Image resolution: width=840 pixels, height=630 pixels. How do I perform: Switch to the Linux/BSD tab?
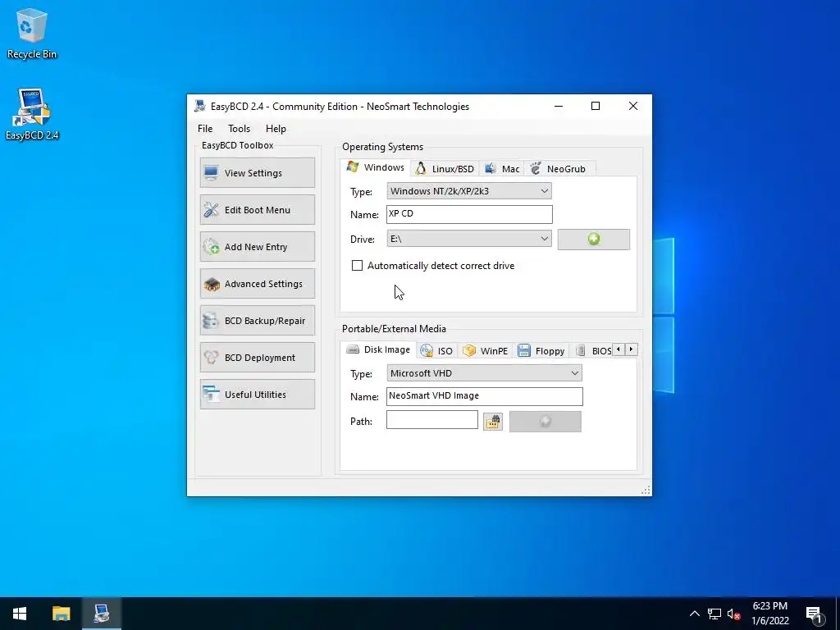[x=445, y=169]
